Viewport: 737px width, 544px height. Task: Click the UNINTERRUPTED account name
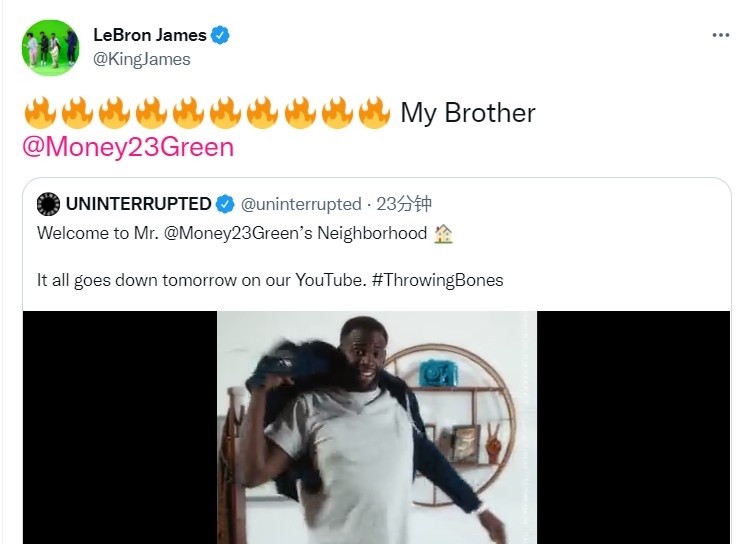point(139,204)
